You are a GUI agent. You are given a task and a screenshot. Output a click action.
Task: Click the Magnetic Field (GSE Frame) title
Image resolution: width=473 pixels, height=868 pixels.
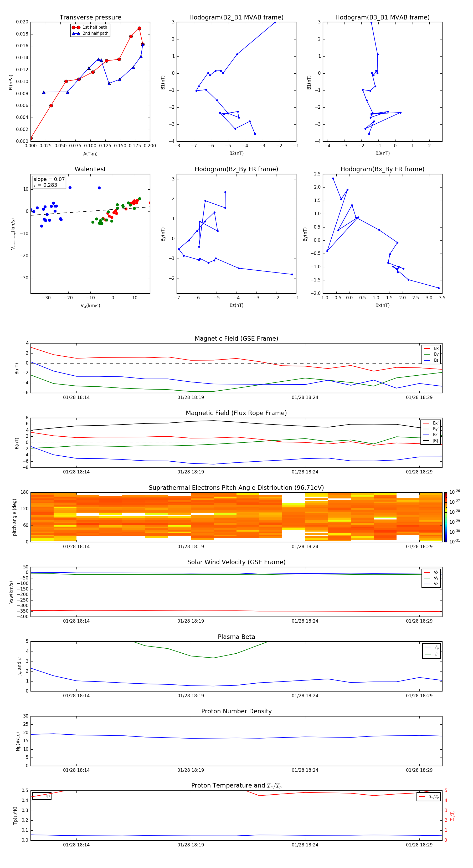point(236,339)
